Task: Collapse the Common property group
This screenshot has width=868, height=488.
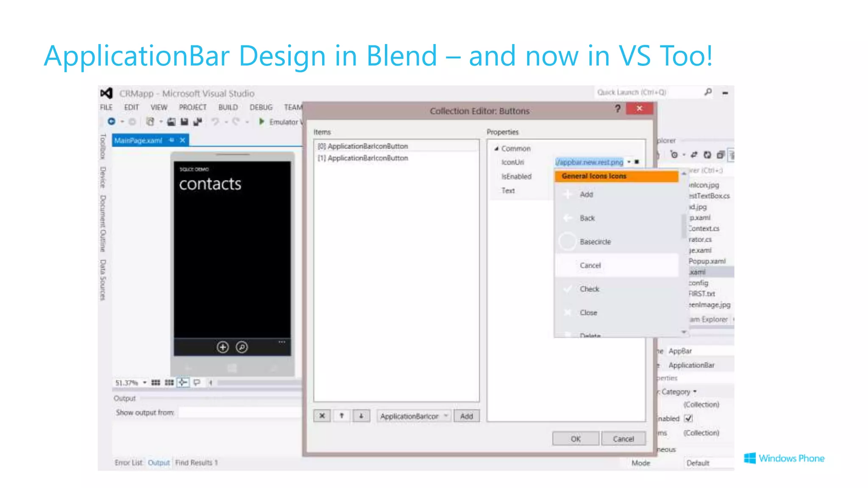Action: point(496,149)
